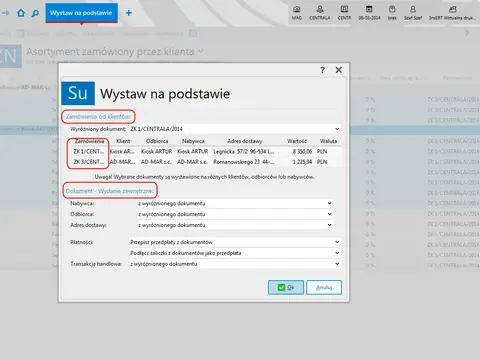Screen dimensions: 480x360
Task: Click the 'Klient' column header
Action: tap(123, 141)
